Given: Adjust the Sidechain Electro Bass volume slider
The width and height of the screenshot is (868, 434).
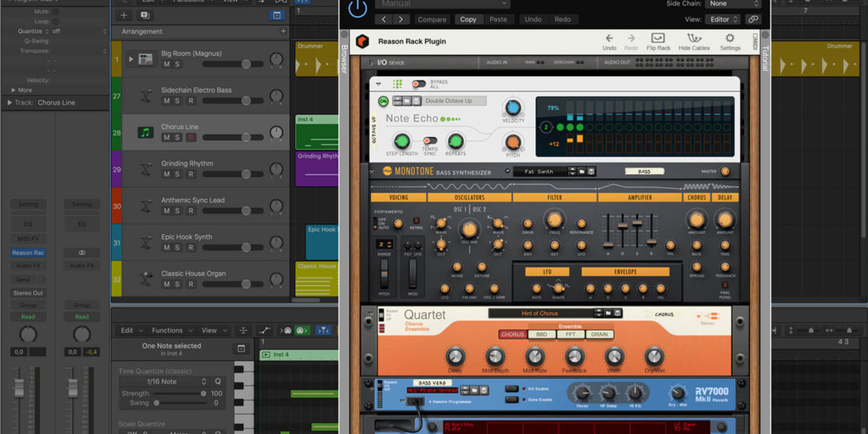Looking at the screenshot, I should 245,101.
